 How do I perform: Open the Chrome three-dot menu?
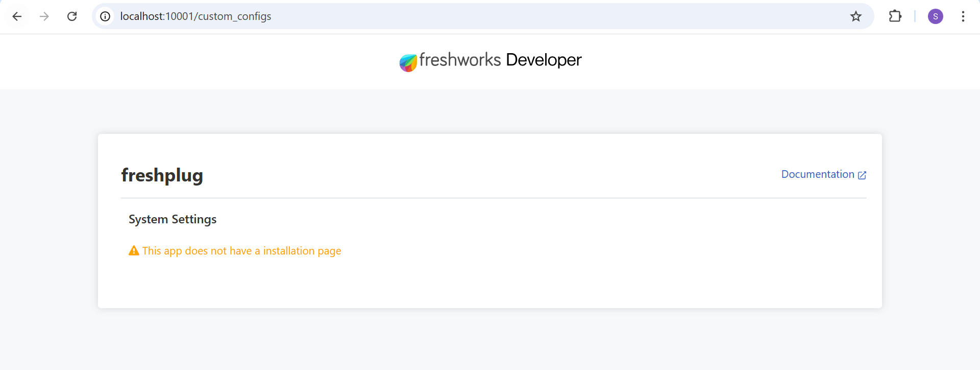(x=963, y=16)
